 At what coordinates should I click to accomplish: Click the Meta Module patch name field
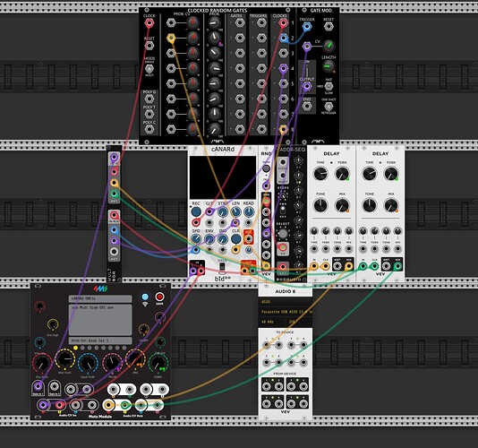[100, 298]
